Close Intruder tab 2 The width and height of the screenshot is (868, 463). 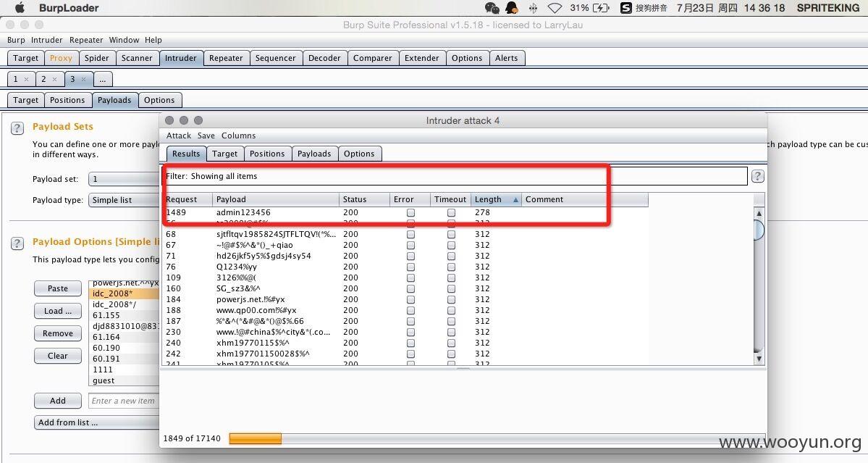(x=54, y=79)
